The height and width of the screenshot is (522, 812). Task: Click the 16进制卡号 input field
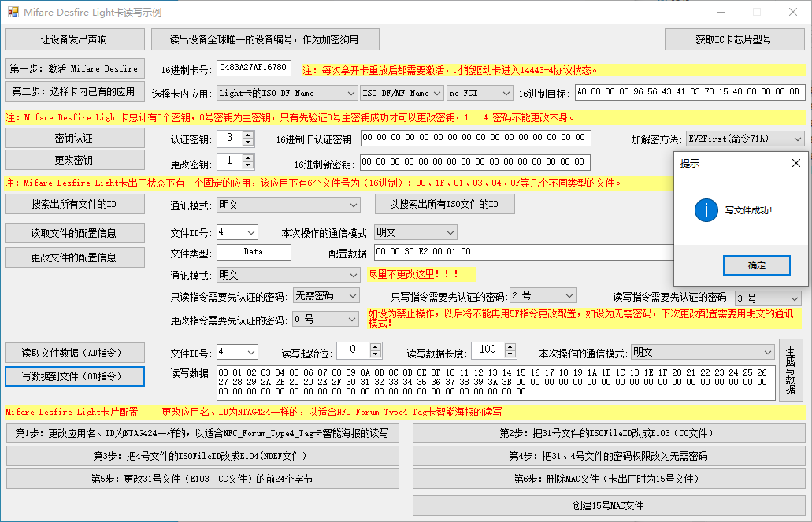[x=254, y=68]
